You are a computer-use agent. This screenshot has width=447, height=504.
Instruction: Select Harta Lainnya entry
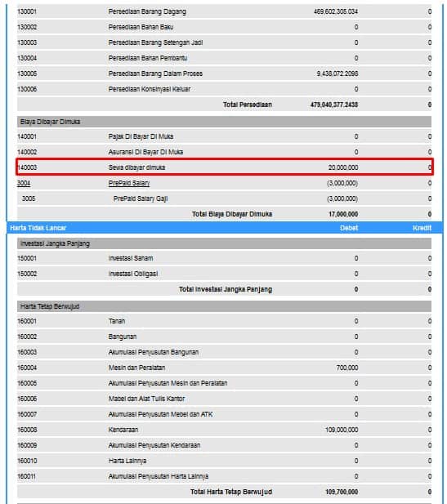tap(127, 461)
